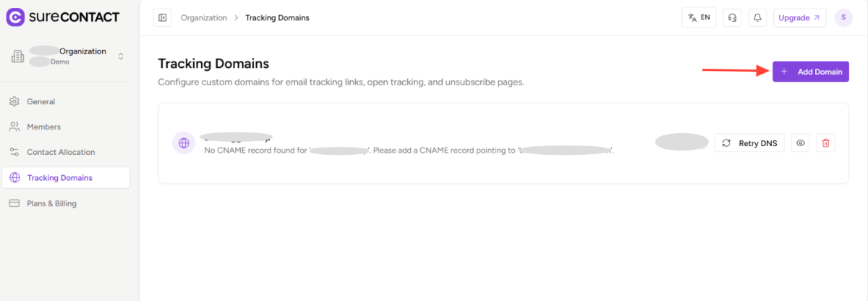Open Plans & Billing page
868x301 pixels.
click(51, 203)
